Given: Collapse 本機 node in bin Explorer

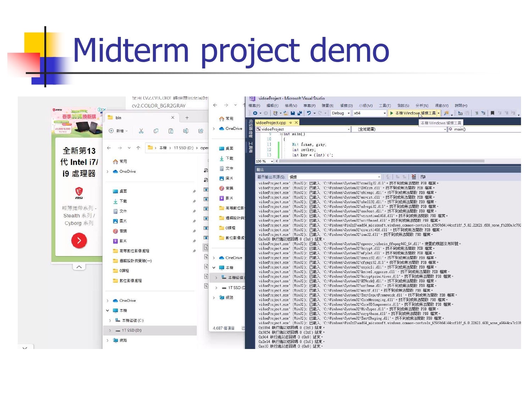Looking at the screenshot, I should click(x=107, y=311).
